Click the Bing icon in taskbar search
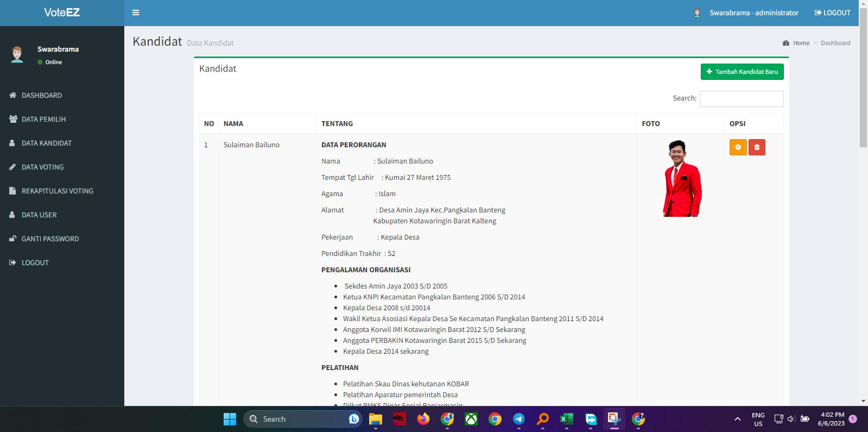Screen dimensions: 868x432 (x=354, y=419)
